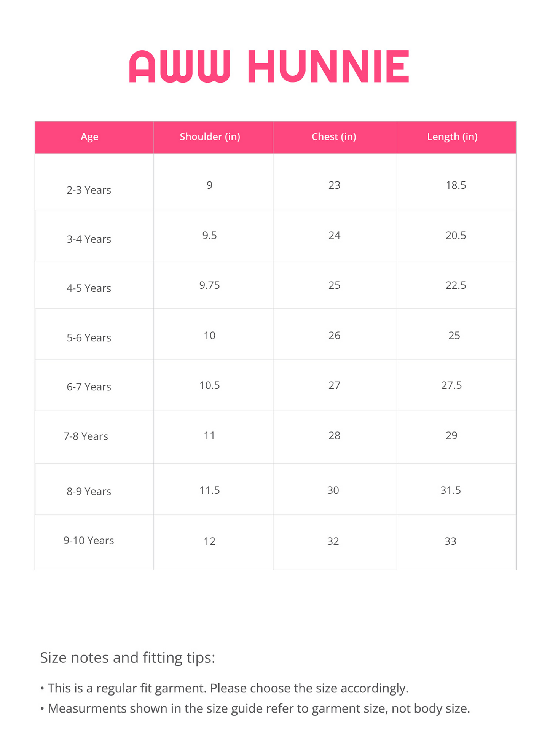Click the 2-3 Years row label
Screen dimensions: 550x756
tap(89, 190)
